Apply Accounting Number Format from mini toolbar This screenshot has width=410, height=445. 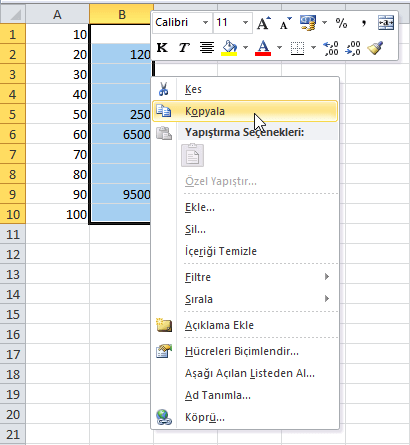pyautogui.click(x=308, y=23)
